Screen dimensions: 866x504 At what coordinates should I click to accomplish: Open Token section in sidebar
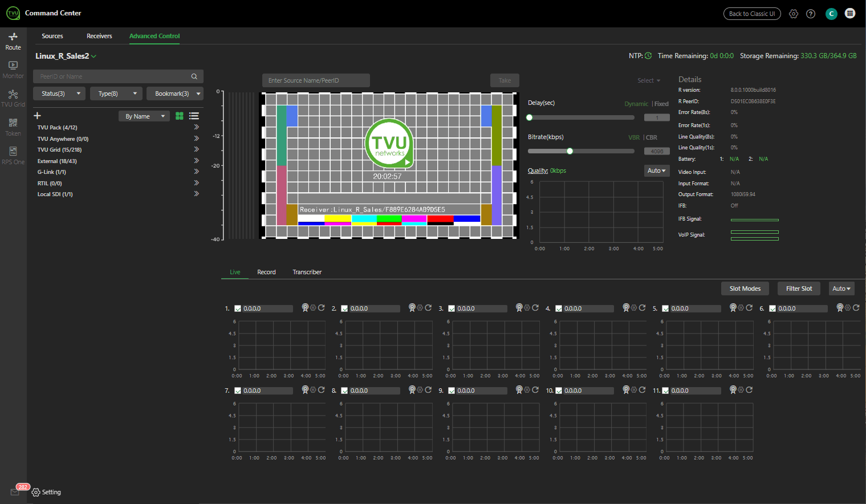click(x=13, y=127)
